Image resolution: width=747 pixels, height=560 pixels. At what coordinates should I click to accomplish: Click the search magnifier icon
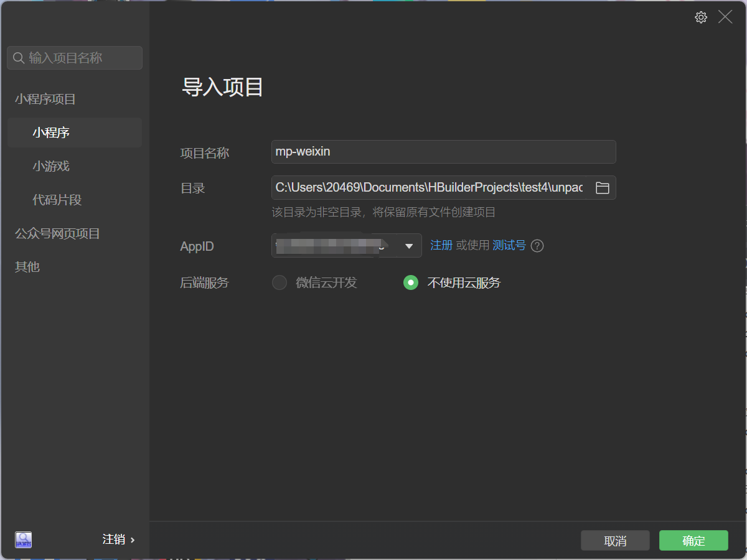(19, 58)
